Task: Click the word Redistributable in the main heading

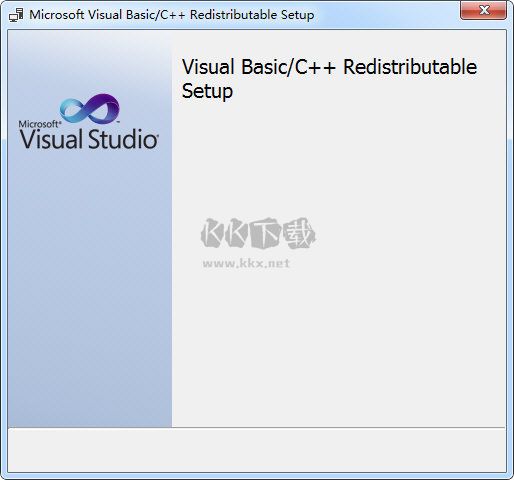Action: tap(410, 67)
